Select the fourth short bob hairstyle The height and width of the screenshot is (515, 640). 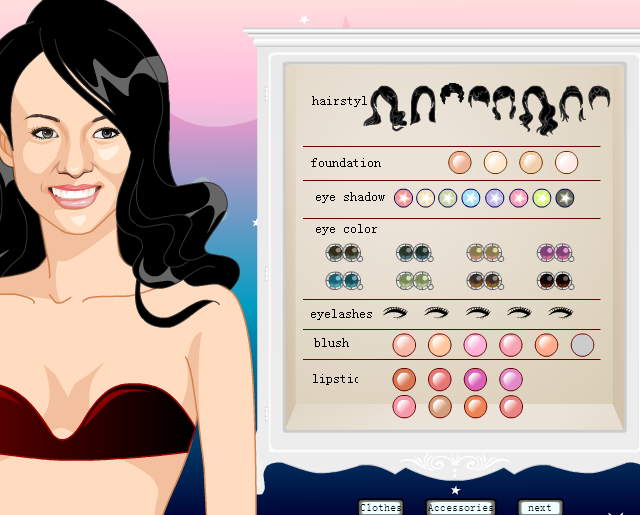(479, 96)
